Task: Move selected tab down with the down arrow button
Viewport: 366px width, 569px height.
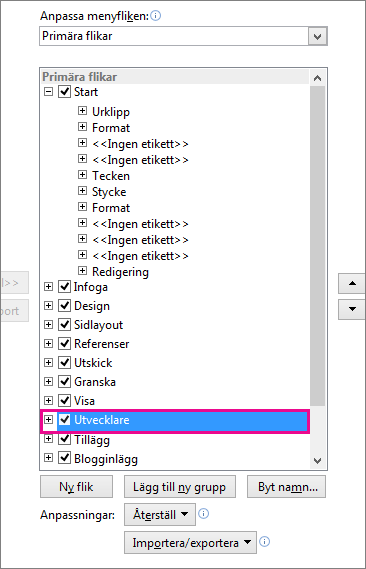Action: (x=352, y=309)
